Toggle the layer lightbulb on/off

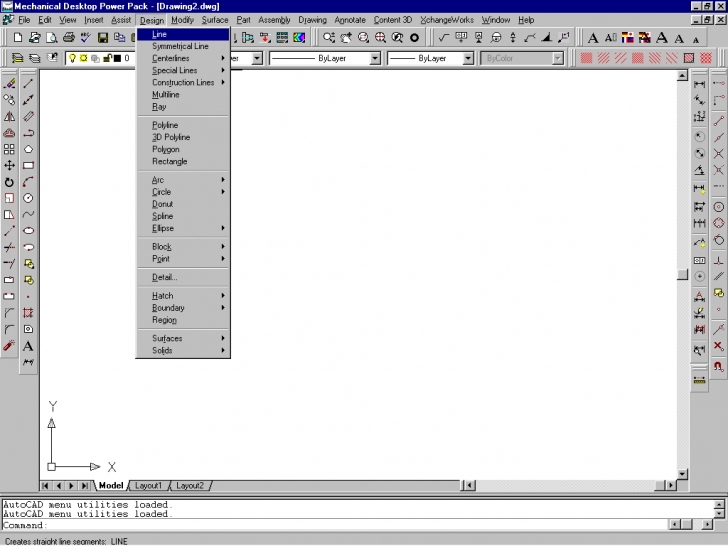pyautogui.click(x=72, y=58)
